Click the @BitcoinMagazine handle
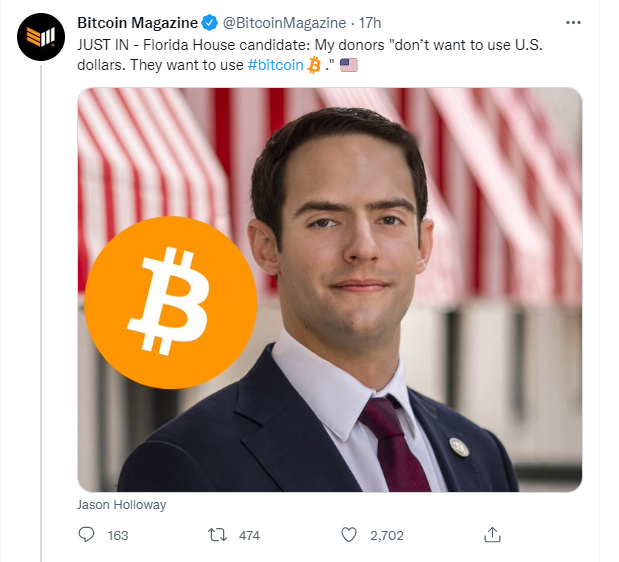 pyautogui.click(x=284, y=23)
